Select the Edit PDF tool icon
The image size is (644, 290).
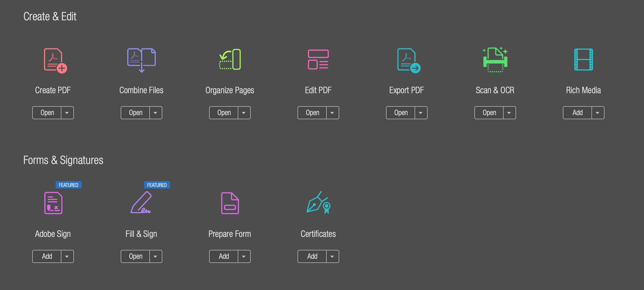tap(318, 59)
